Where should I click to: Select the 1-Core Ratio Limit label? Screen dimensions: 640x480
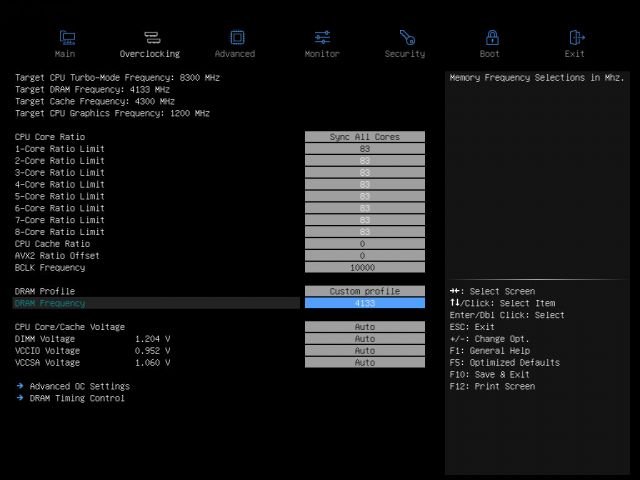coord(60,149)
